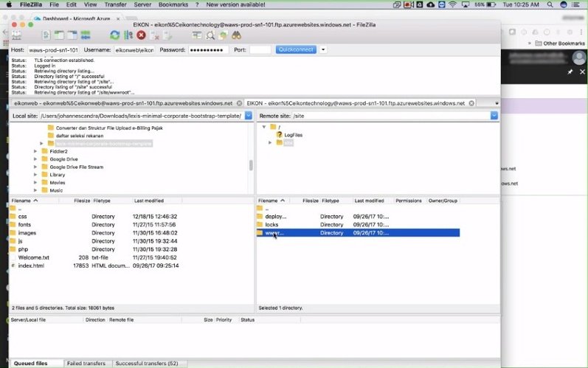Select the css folder in local list
The image size is (588, 368).
pyautogui.click(x=22, y=217)
